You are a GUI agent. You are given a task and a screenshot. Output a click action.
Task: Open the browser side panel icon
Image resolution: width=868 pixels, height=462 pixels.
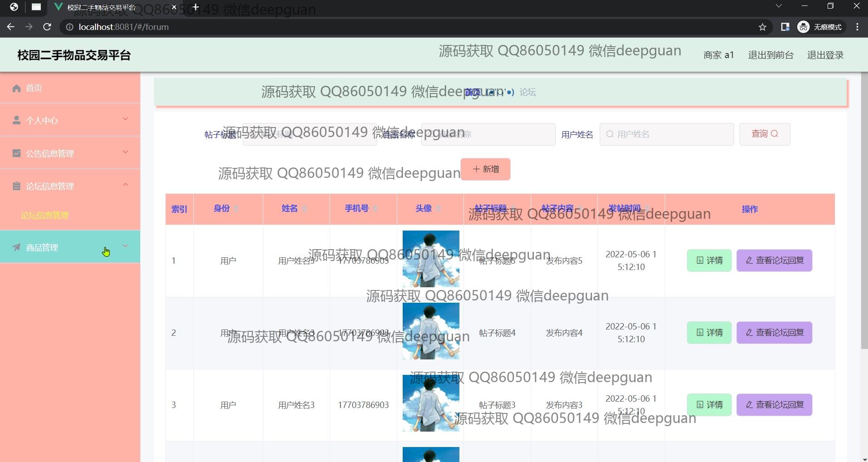785,27
